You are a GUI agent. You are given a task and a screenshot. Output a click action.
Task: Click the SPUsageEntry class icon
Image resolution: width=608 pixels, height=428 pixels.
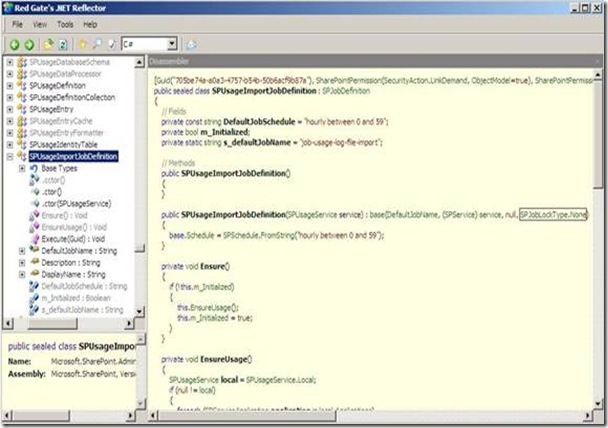(x=23, y=107)
